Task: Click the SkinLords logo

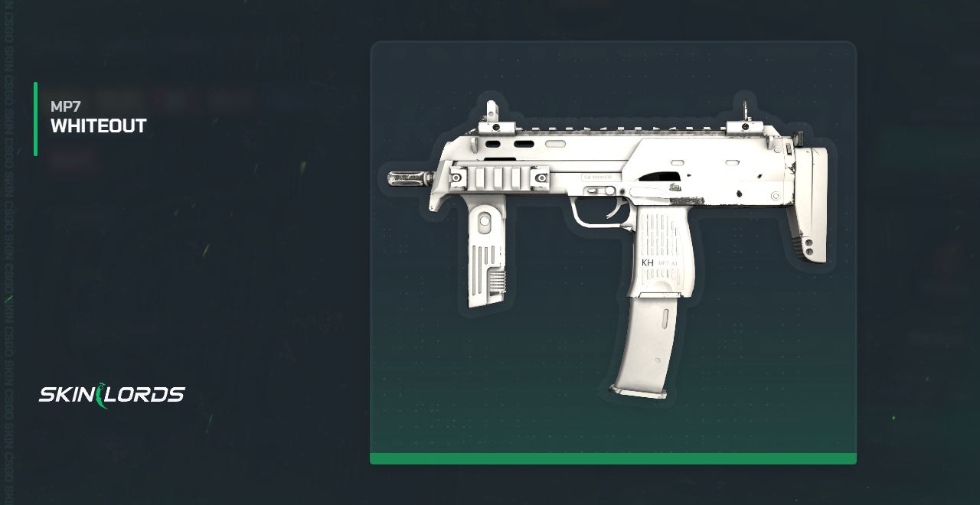Action: pos(112,394)
